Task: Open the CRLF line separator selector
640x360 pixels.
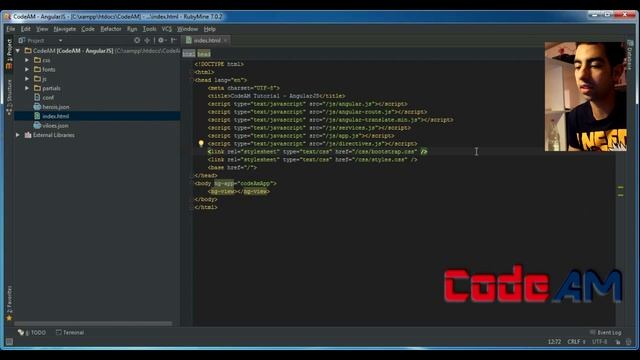Action: click(x=576, y=342)
